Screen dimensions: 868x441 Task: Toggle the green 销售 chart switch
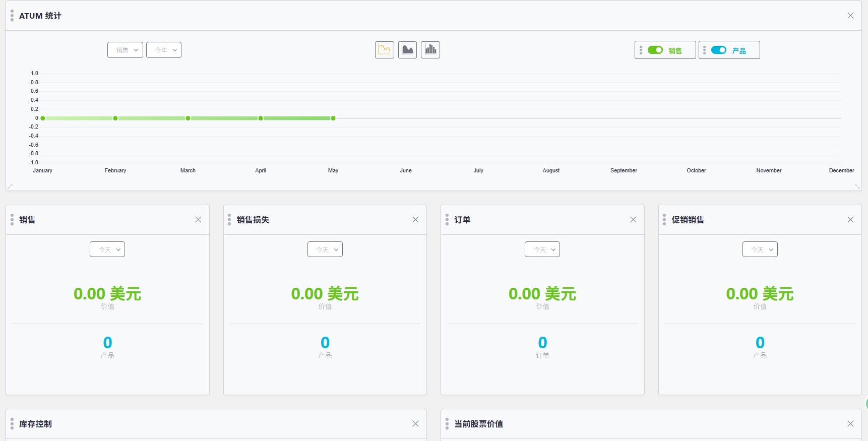pyautogui.click(x=655, y=50)
